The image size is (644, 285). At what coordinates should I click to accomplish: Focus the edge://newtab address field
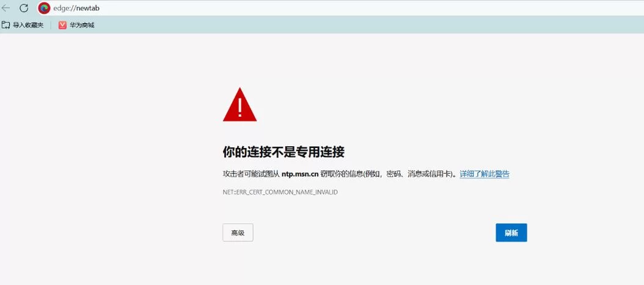click(341, 8)
